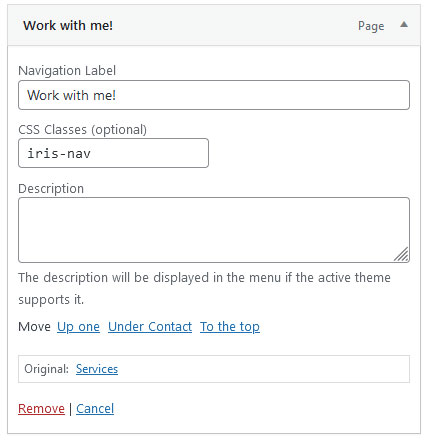
Task: Click the description help text paragraph
Action: coord(204,288)
